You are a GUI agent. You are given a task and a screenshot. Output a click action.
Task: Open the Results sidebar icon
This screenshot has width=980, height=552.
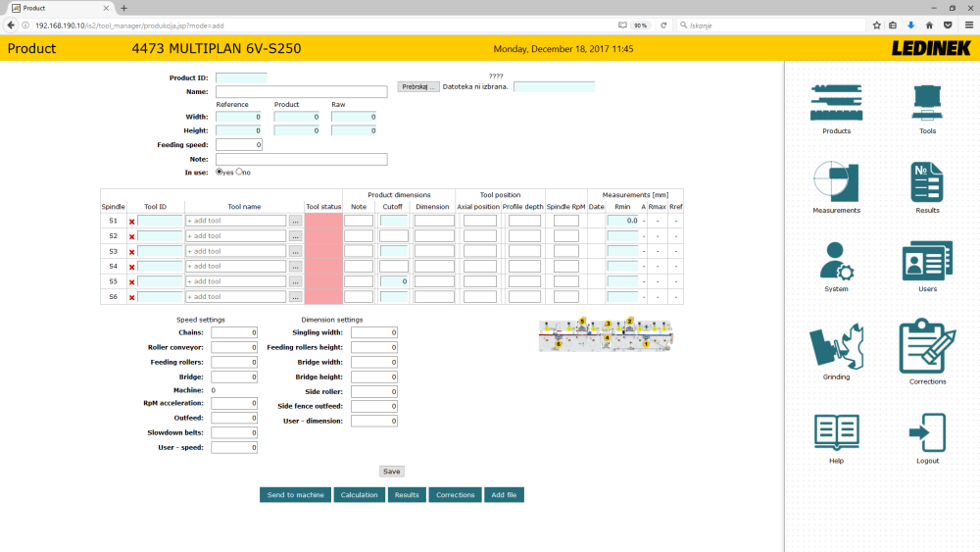(x=927, y=181)
